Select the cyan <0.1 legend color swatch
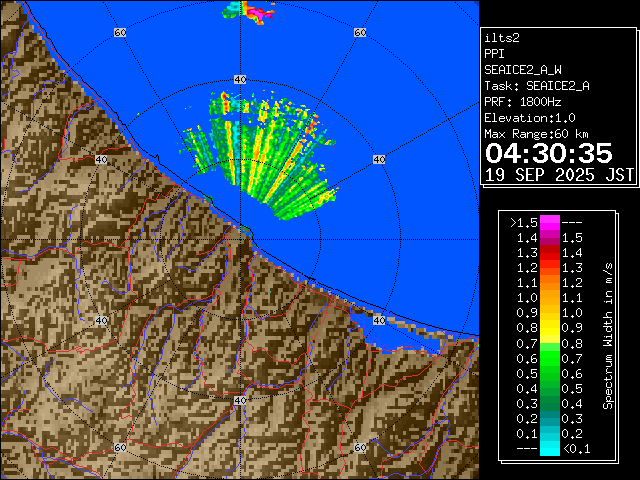The width and height of the screenshot is (640, 480). pyautogui.click(x=549, y=449)
